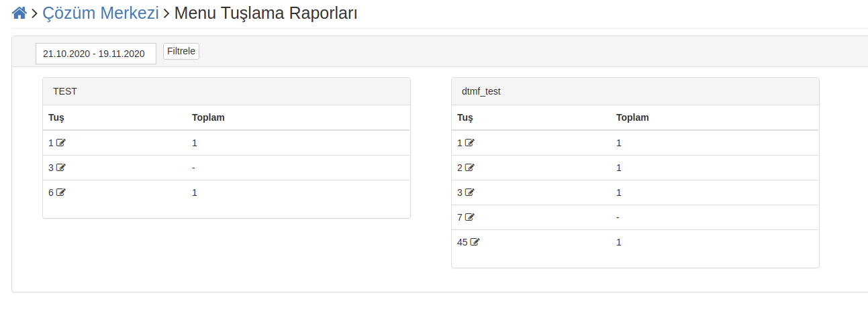868x326 pixels.
Task: Edit key 3 in TEST table
Action: tap(61, 168)
